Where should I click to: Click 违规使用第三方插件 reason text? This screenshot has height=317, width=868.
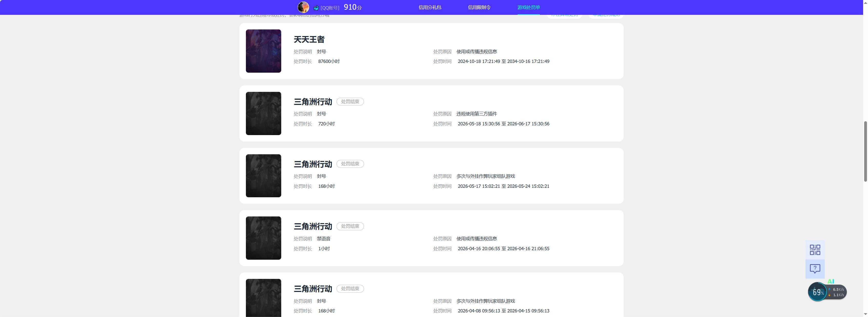coord(476,114)
